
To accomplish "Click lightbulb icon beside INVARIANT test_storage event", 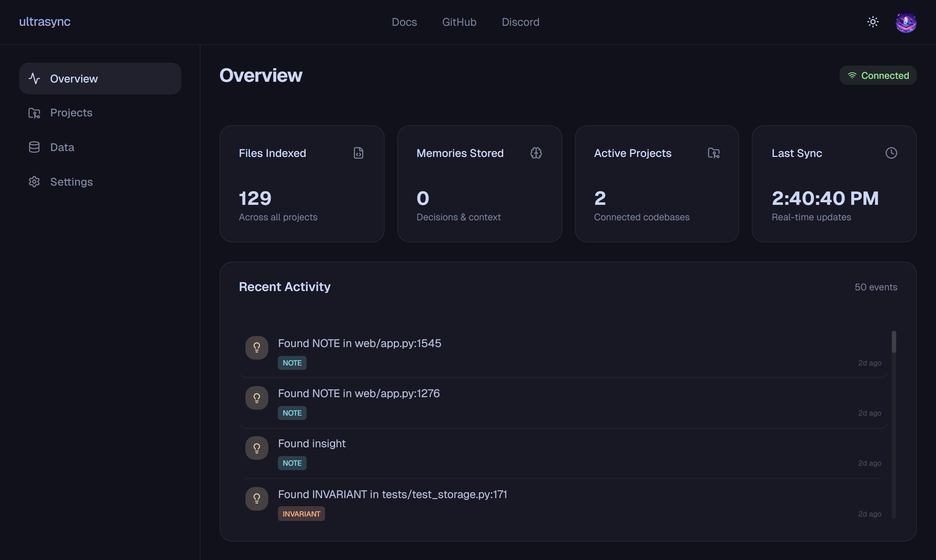I will pyautogui.click(x=256, y=498).
